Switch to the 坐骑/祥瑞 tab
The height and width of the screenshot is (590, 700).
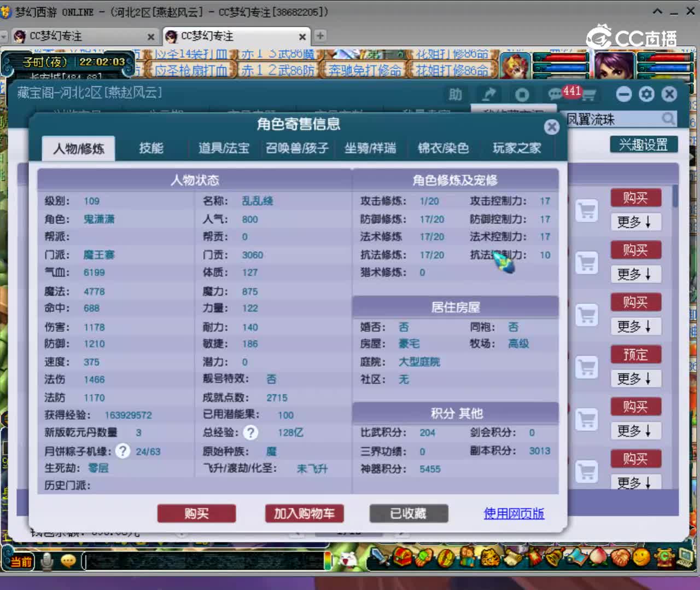click(370, 148)
